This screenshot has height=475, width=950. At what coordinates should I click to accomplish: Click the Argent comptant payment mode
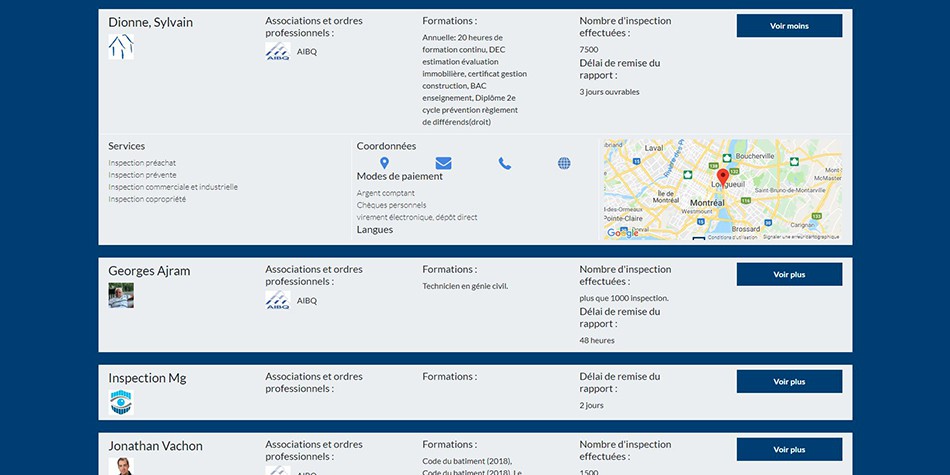(x=386, y=193)
